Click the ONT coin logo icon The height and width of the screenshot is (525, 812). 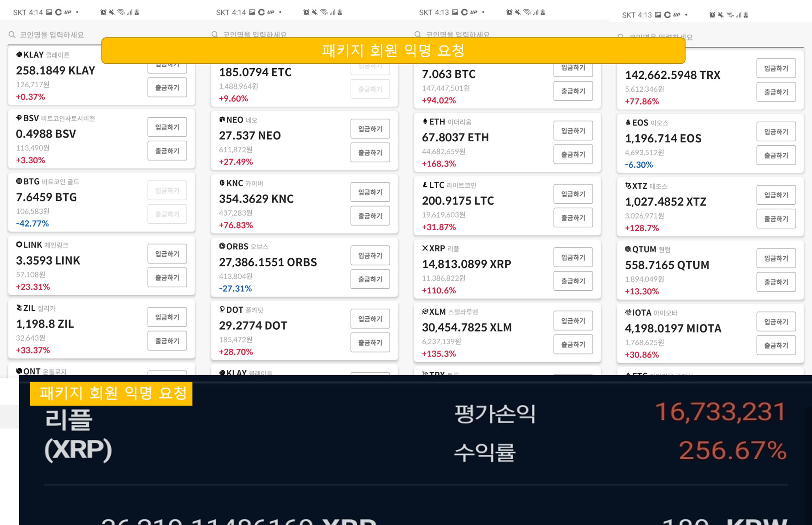(x=19, y=371)
